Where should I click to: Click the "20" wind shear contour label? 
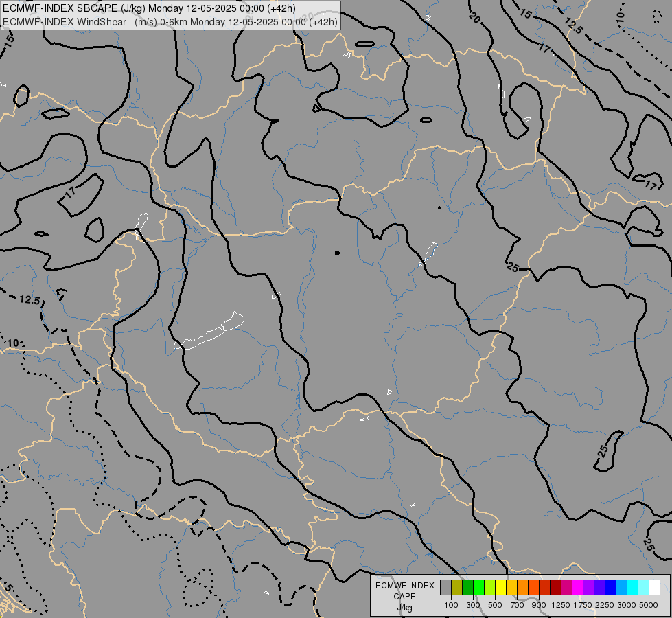(474, 18)
